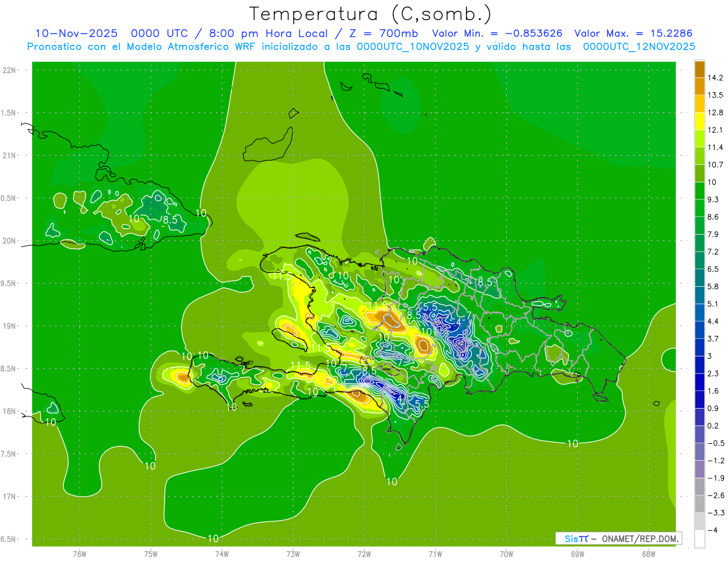Click legend value '10.7'
This screenshot has width=728, height=562.
[x=715, y=165]
